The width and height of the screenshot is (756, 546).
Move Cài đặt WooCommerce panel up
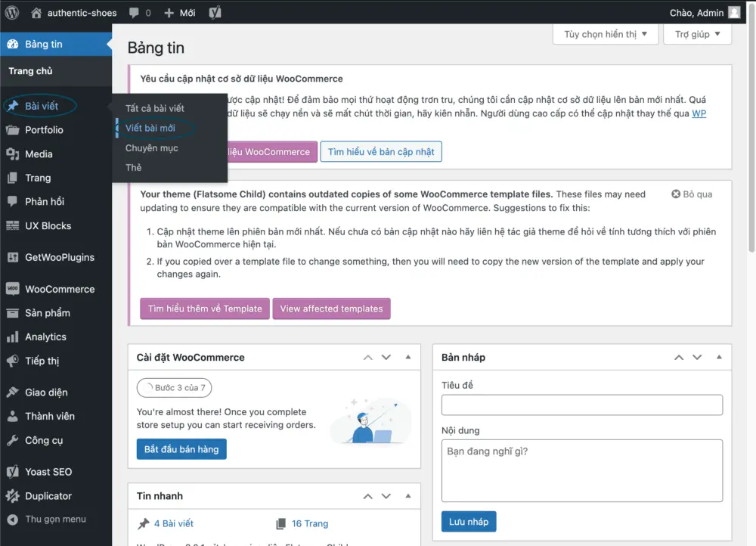pyautogui.click(x=368, y=358)
